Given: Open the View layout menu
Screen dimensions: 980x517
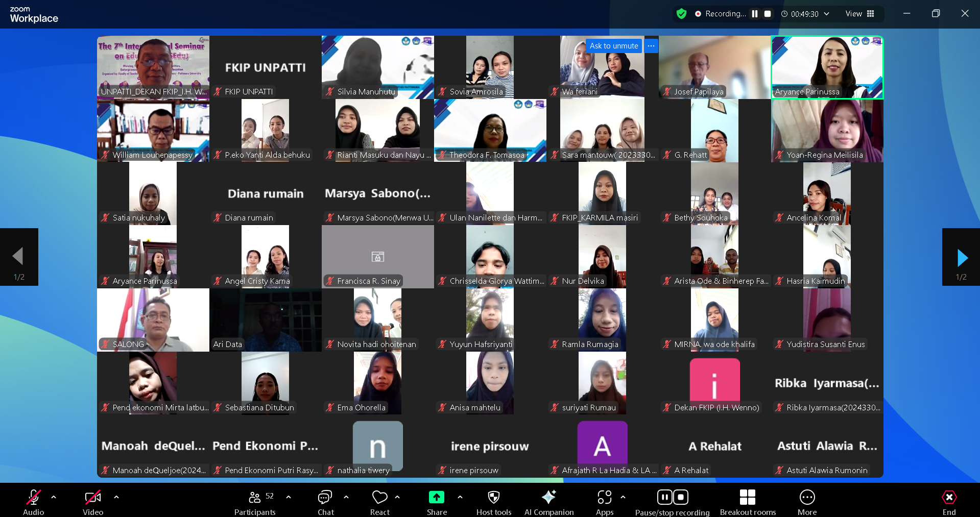Looking at the screenshot, I should coord(860,14).
